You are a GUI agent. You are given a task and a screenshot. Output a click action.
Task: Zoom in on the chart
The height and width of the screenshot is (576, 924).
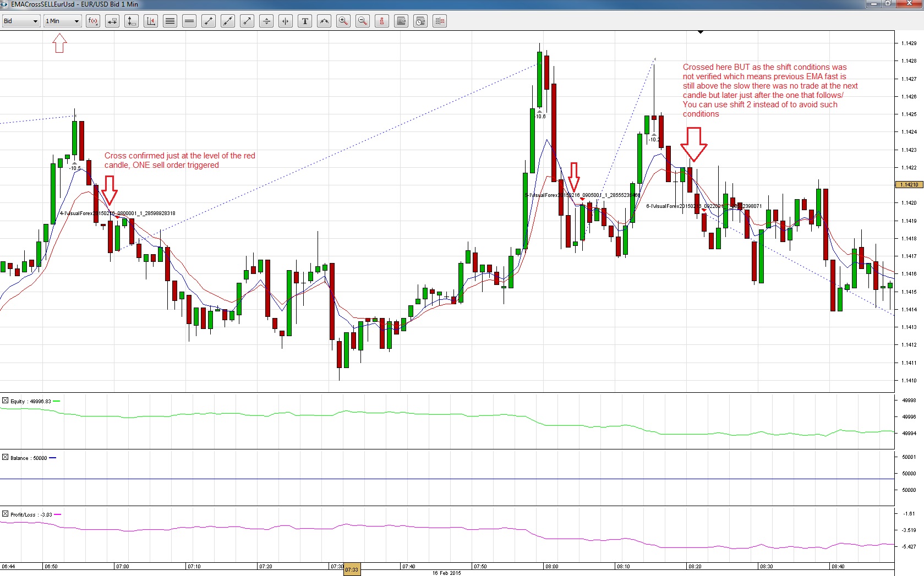[343, 21]
